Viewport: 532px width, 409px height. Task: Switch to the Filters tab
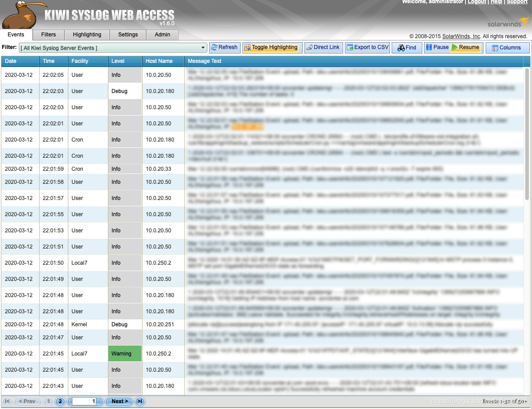[x=48, y=35]
